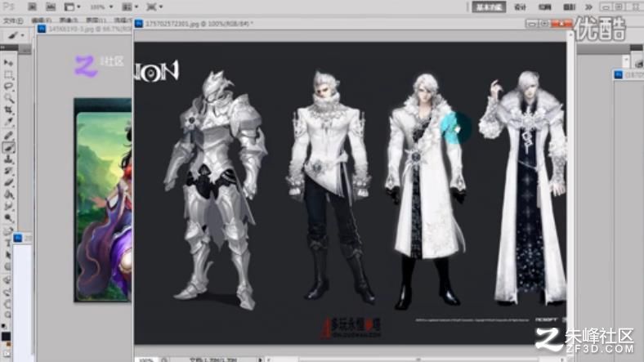Click the foreground color swatch
Screen dimensions: 644x362
6,336
